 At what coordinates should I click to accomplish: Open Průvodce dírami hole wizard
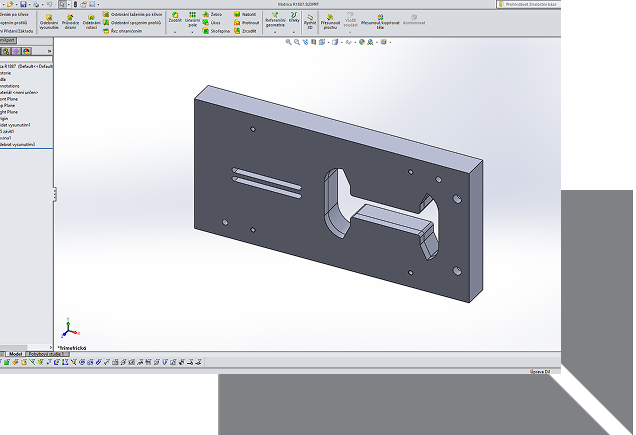(70, 22)
